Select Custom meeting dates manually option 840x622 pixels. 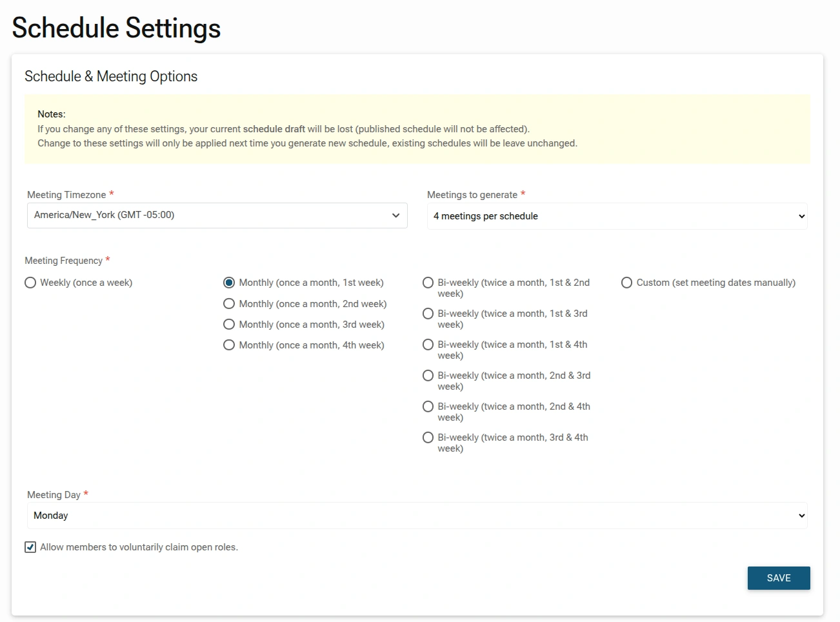626,283
